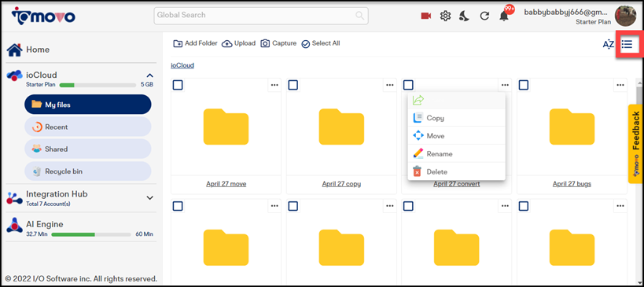Open My files in the sidebar
Screen dimensions: 644x287
pyautogui.click(x=88, y=105)
